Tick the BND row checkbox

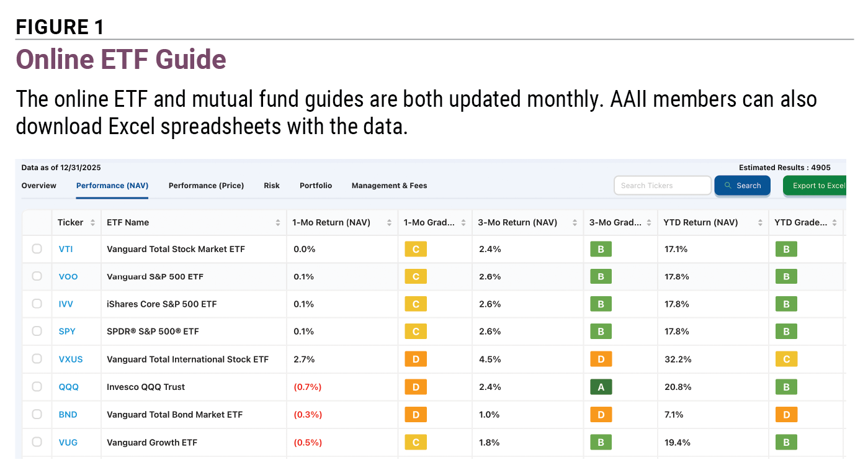click(37, 414)
